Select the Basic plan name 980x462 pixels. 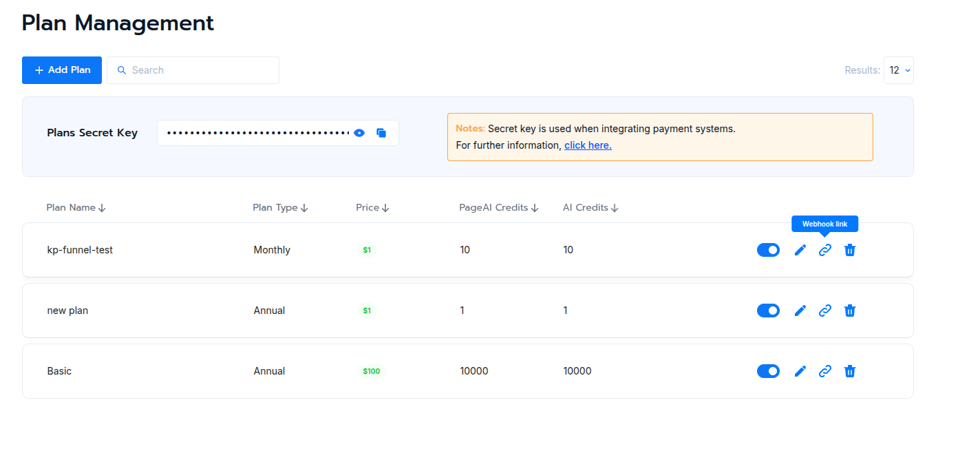tap(59, 371)
